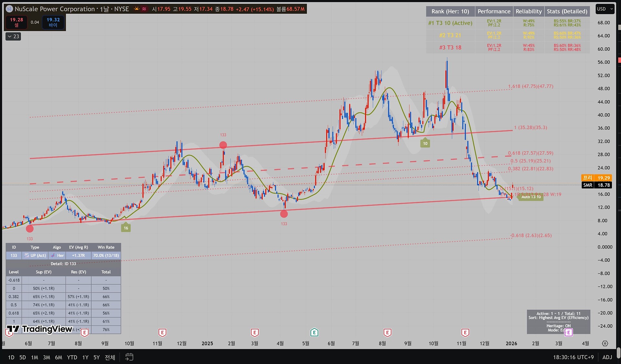Click the 볼륨 68.57M volume readout
The image size is (621, 364).
[x=290, y=9]
